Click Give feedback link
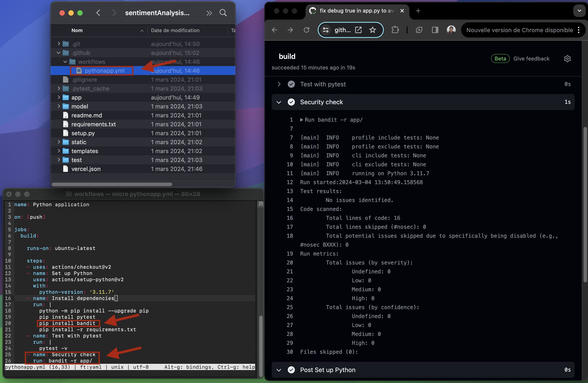 [x=531, y=59]
